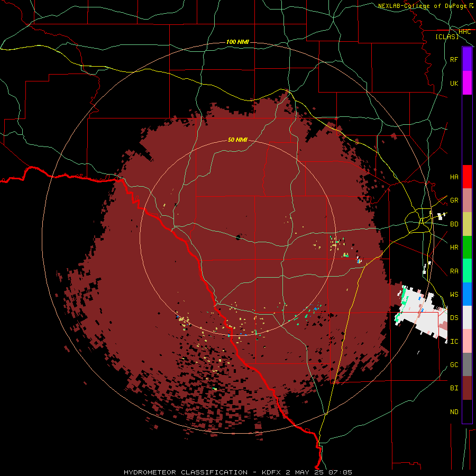
Task: Click the black radar site dot at map center
Action: pyautogui.click(x=239, y=237)
